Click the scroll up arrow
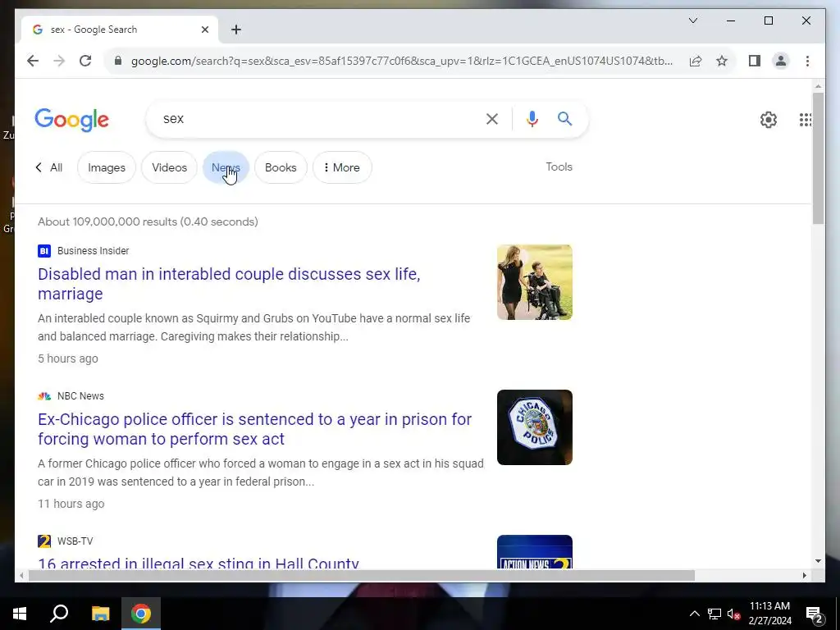This screenshot has width=840, height=630. pos(818,85)
